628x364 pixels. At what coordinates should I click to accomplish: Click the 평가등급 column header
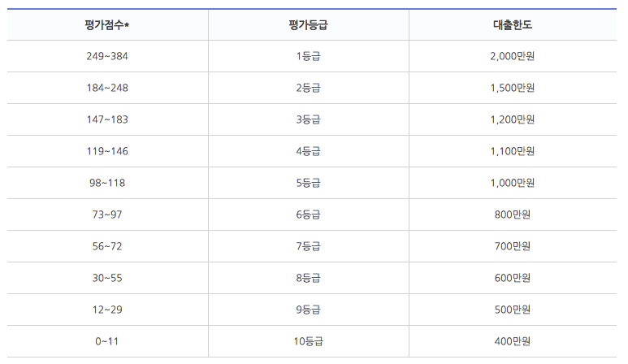[x=308, y=25]
